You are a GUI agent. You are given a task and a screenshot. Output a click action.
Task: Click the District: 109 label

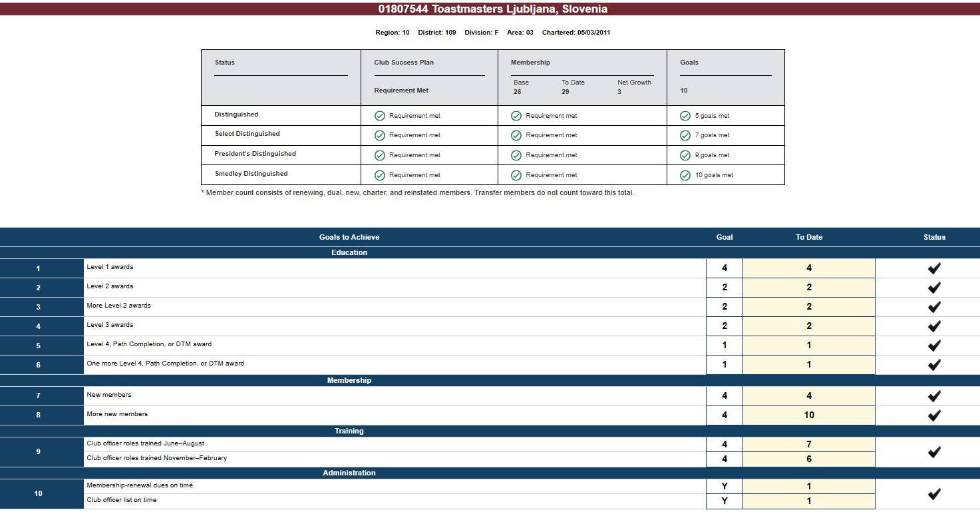tap(437, 33)
